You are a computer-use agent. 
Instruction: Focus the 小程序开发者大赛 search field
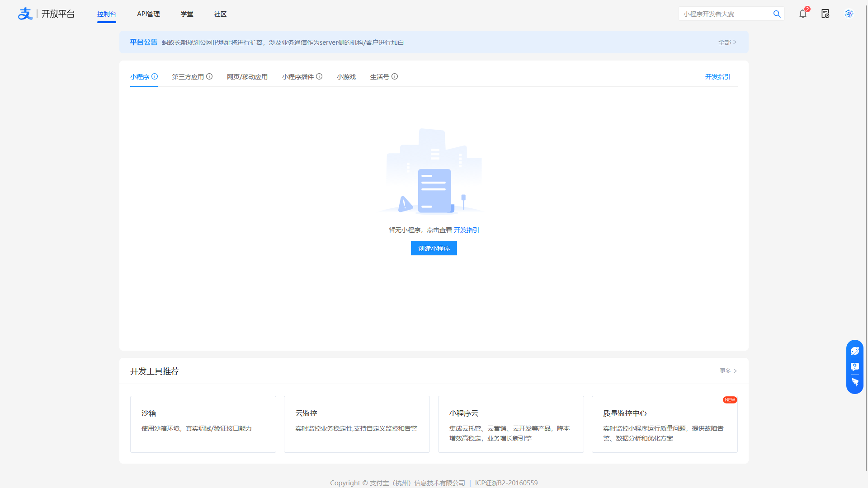click(x=723, y=14)
